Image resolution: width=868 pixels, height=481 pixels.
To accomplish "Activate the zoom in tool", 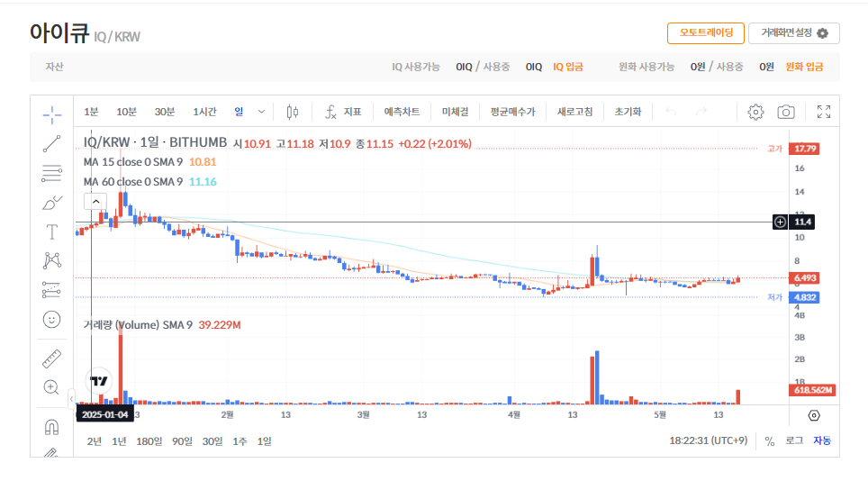I will [x=51, y=387].
